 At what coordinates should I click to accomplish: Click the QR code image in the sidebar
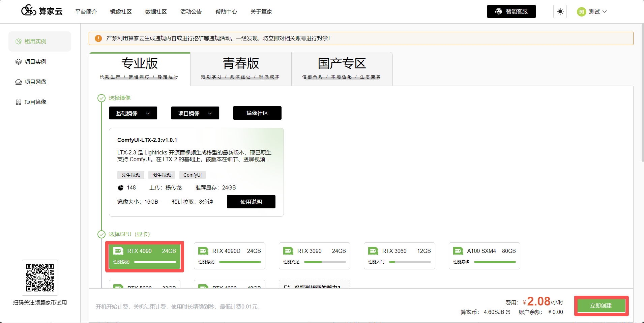(x=40, y=277)
